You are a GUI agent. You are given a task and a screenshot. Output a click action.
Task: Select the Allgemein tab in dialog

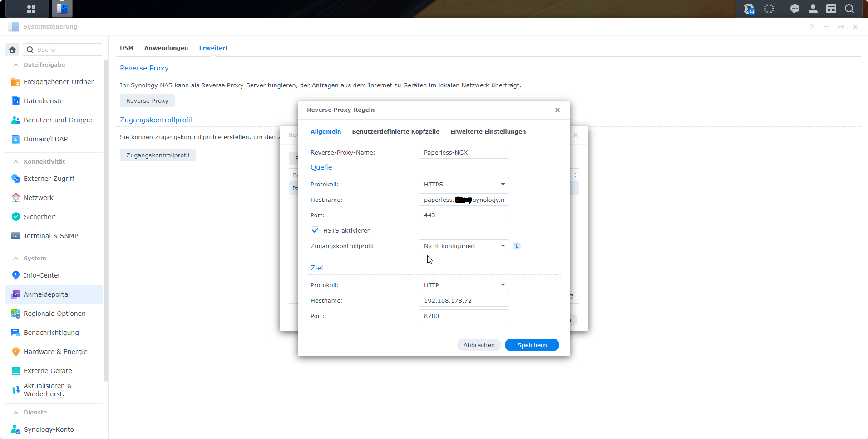(x=325, y=131)
